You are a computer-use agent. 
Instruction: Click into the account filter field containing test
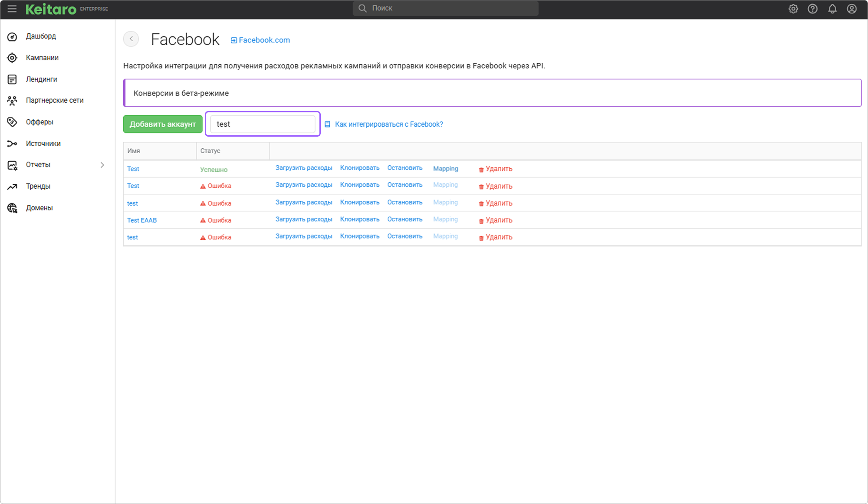[x=263, y=124]
